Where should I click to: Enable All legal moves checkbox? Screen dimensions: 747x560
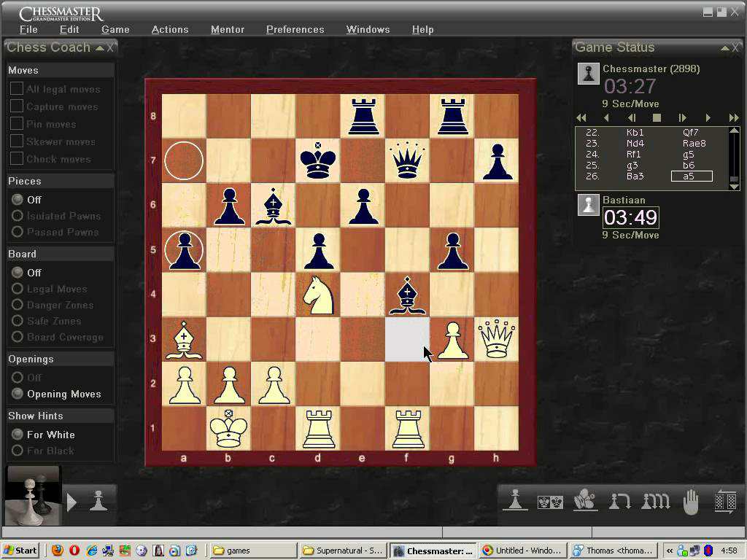[x=17, y=88]
